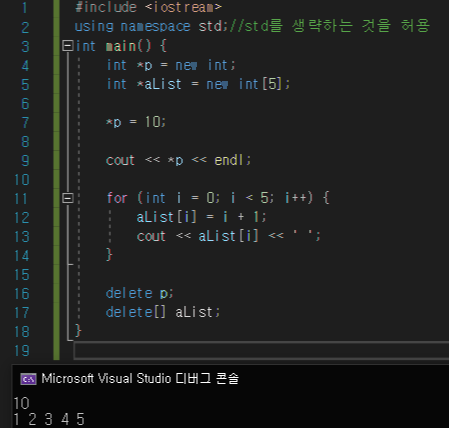Image resolution: width=449 pixels, height=428 pixels.
Task: Select line number 16 in the gutter
Action: 22,294
